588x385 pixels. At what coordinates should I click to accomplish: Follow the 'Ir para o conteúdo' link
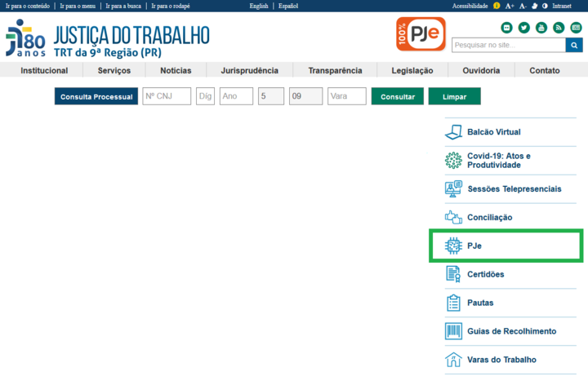click(x=28, y=6)
